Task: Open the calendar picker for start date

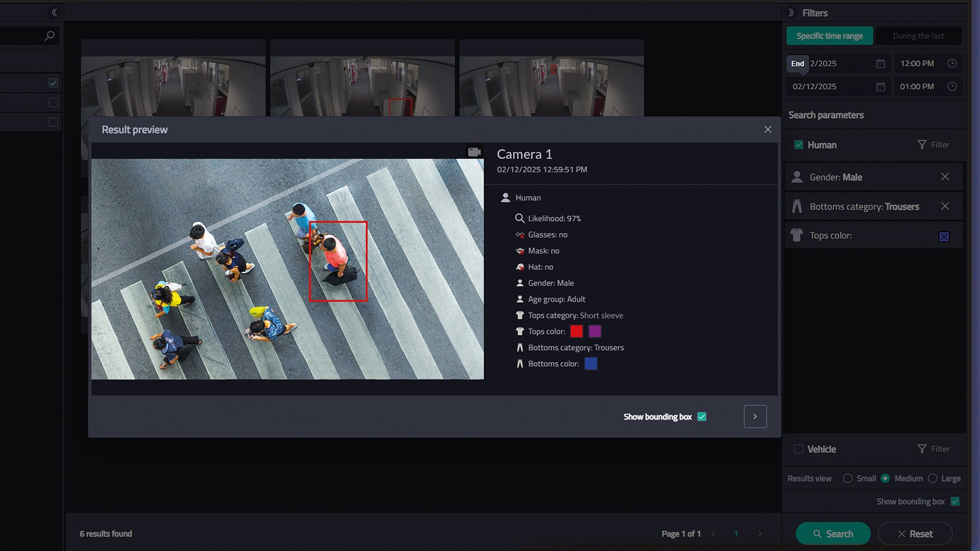Action: pos(880,63)
